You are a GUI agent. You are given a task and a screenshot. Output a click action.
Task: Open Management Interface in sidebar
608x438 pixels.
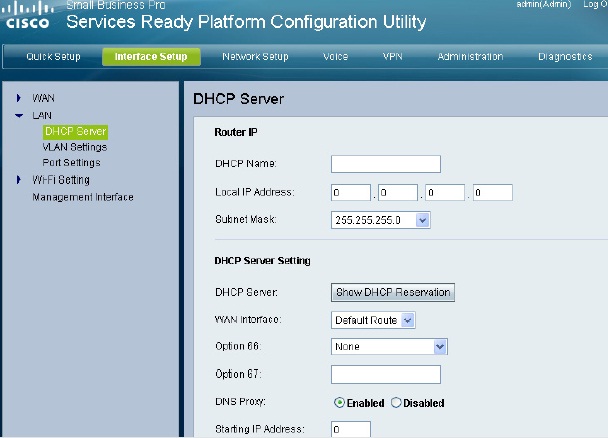click(x=83, y=197)
